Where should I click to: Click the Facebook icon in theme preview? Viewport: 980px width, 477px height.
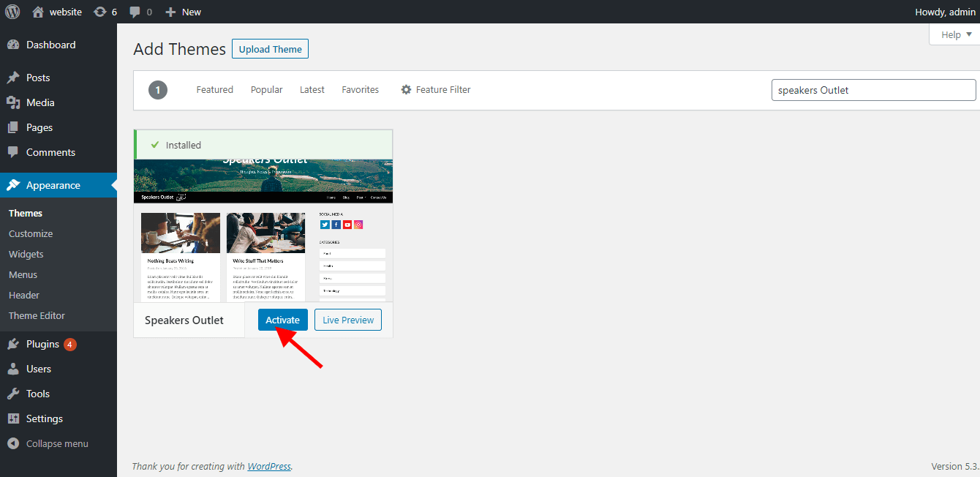[336, 225]
